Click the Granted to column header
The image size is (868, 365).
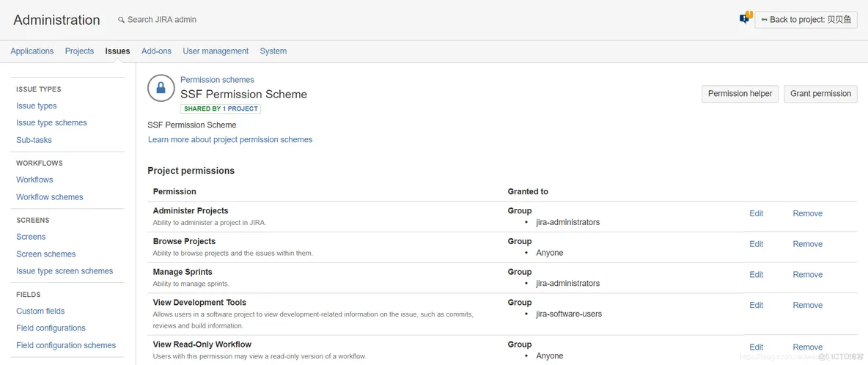(x=528, y=191)
